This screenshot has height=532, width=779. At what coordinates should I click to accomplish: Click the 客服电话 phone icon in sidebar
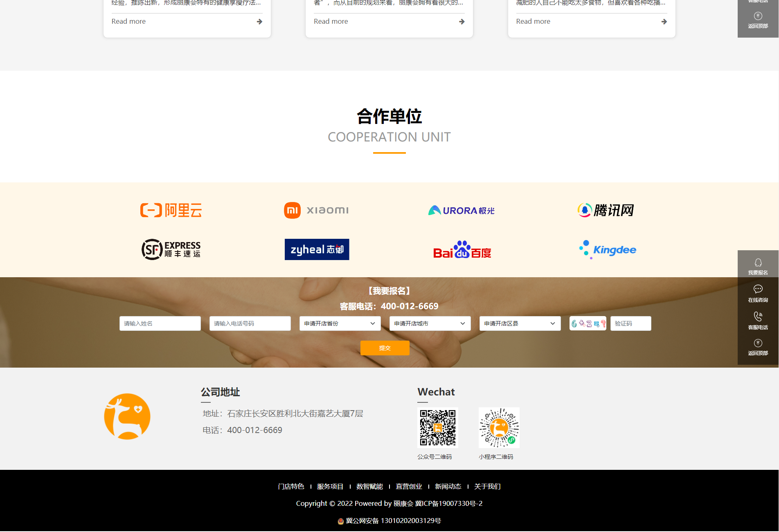click(x=758, y=317)
